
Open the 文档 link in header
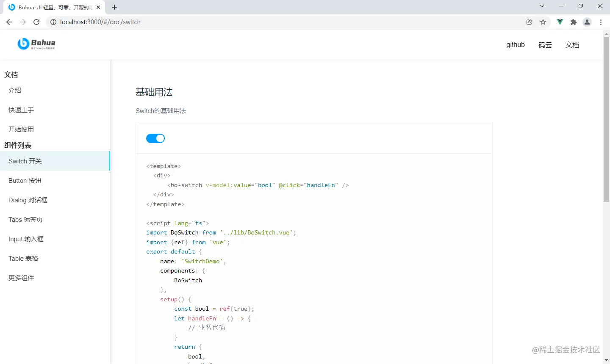click(x=572, y=45)
